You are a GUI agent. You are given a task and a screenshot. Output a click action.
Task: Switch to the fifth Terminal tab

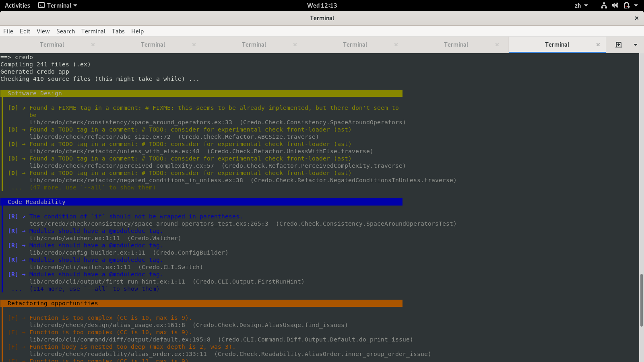[x=456, y=45]
